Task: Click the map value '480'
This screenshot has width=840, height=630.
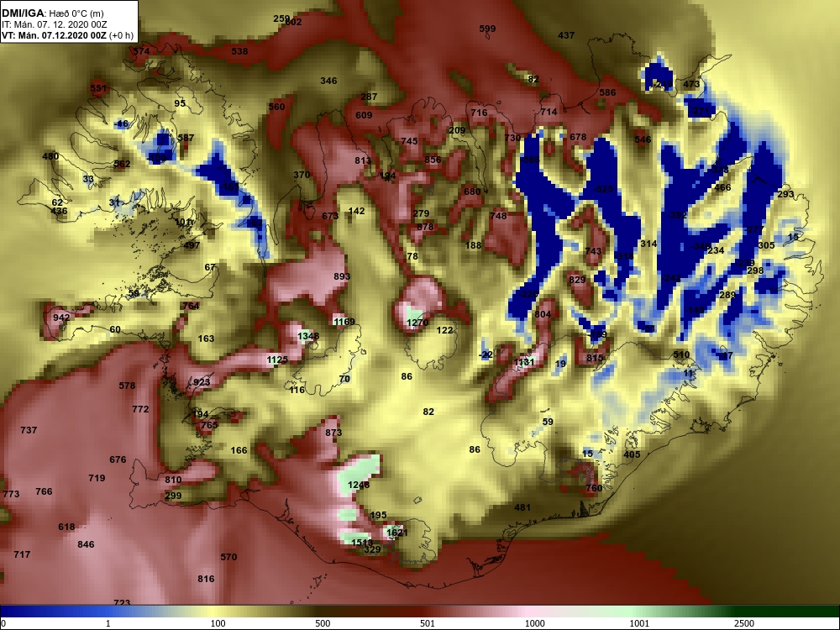Action: tap(51, 156)
